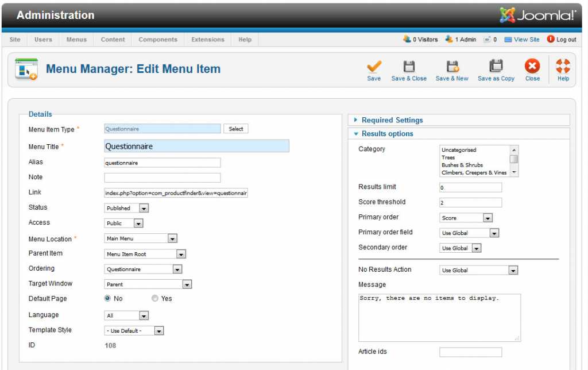Click the Save & Close disk icon
588x370 pixels.
(409, 67)
